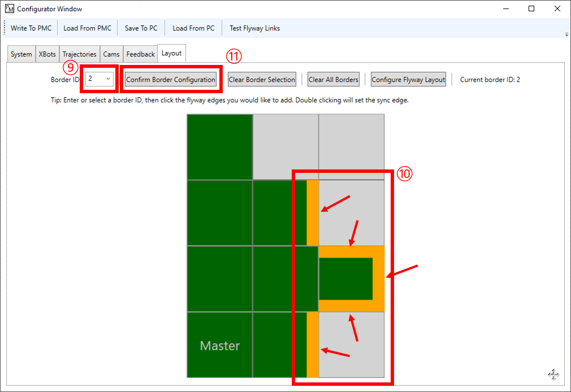
Task: Select the Layout tab
Action: 171,54
